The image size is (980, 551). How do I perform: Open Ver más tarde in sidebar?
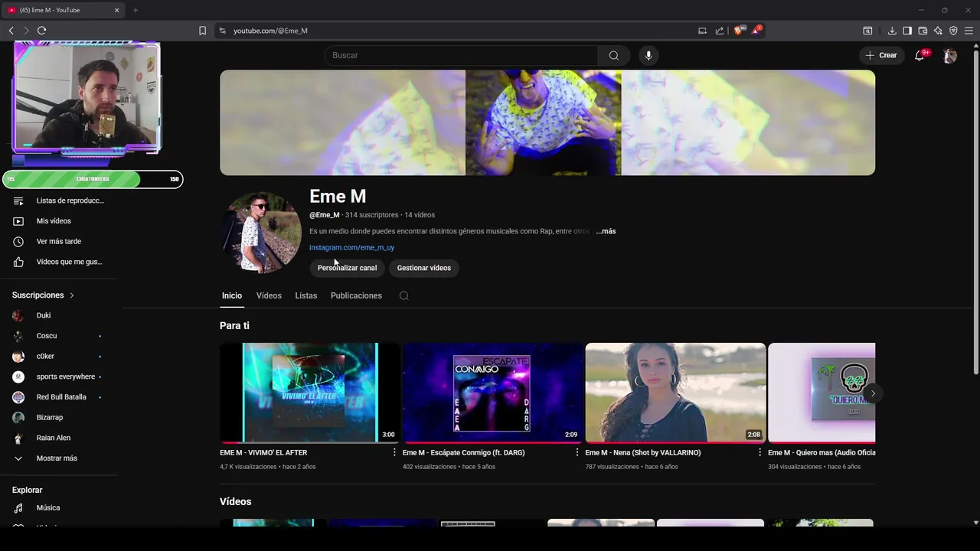pos(60,241)
